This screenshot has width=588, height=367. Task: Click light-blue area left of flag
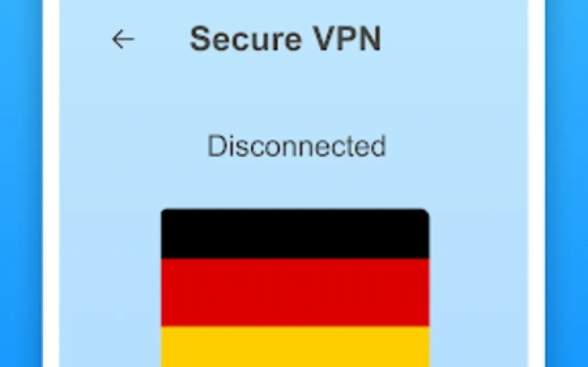tap(110, 288)
